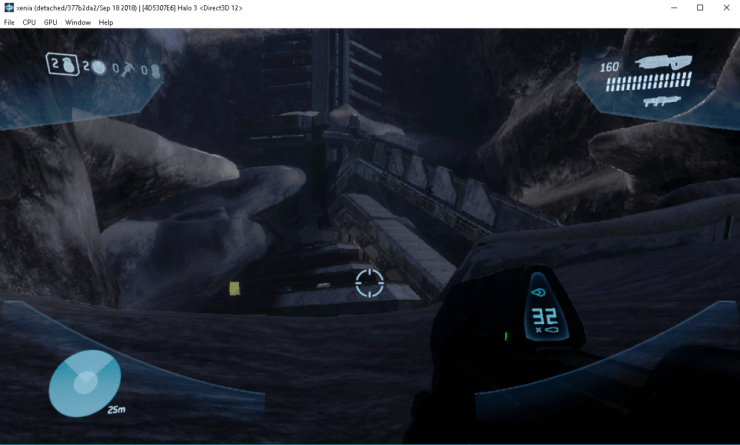Open the GPU menu
740x445 pixels.
pyautogui.click(x=50, y=22)
